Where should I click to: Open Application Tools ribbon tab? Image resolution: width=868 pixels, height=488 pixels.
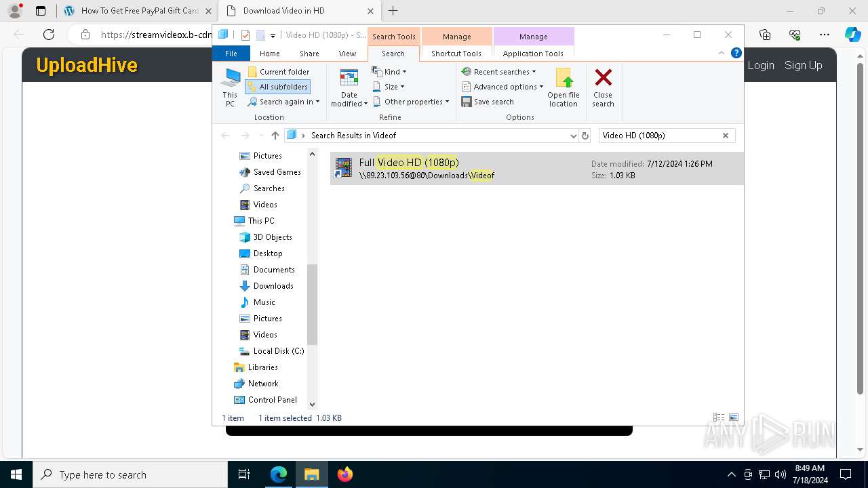point(533,54)
